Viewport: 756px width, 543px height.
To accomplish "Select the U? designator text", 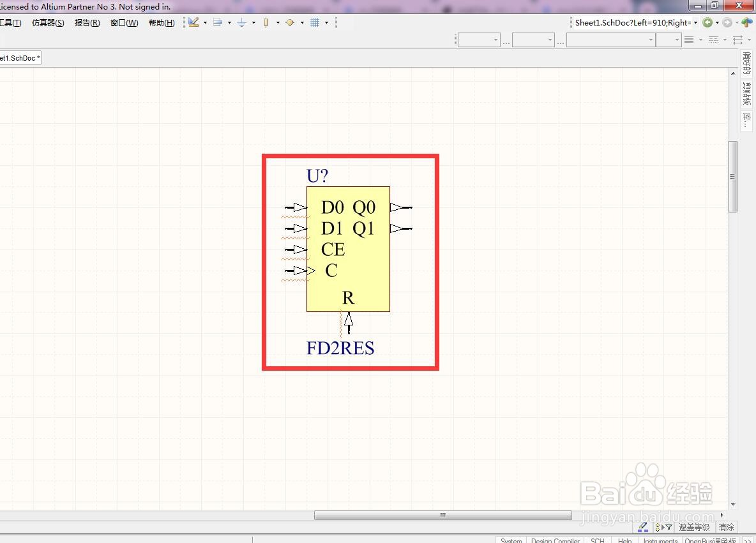I will point(317,176).
